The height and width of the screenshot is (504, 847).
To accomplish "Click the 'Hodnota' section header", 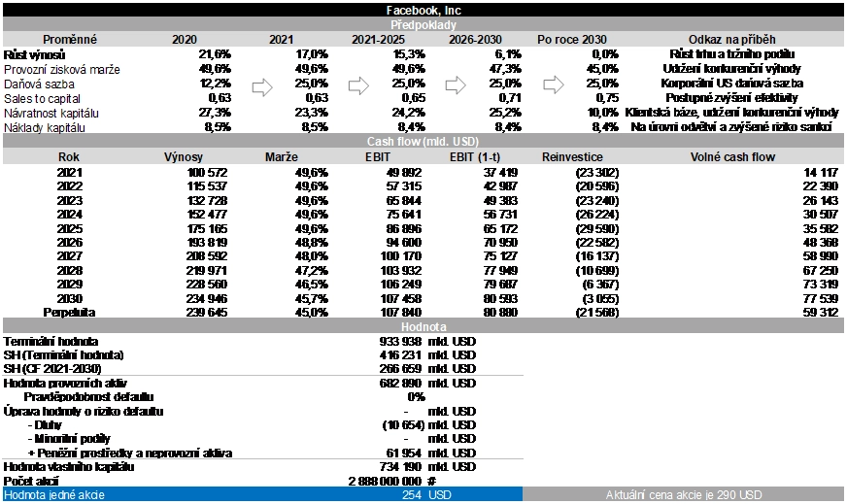I will click(423, 327).
